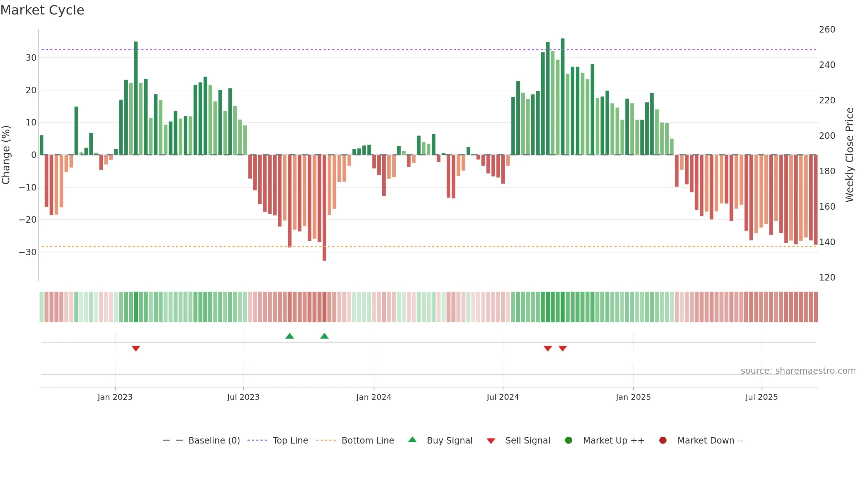868x488 pixels.
Task: Click the purple dotted Top Line
Action: pyautogui.click(x=429, y=50)
